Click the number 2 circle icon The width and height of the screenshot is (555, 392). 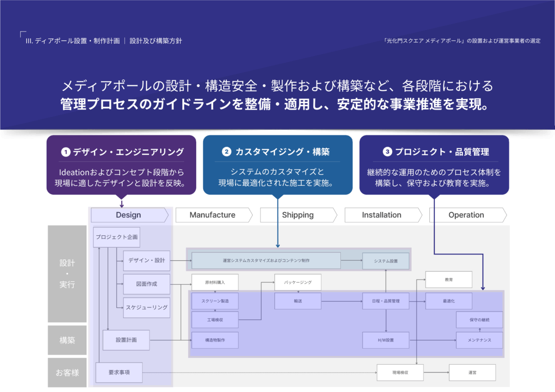pos(227,152)
